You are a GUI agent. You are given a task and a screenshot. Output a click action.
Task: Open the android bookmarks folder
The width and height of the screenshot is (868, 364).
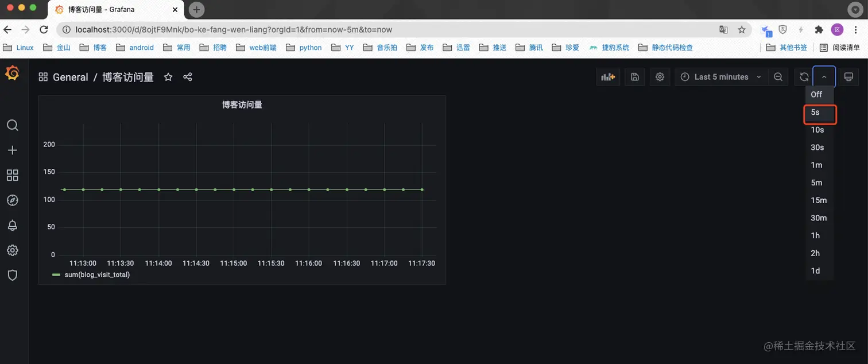[x=135, y=48]
